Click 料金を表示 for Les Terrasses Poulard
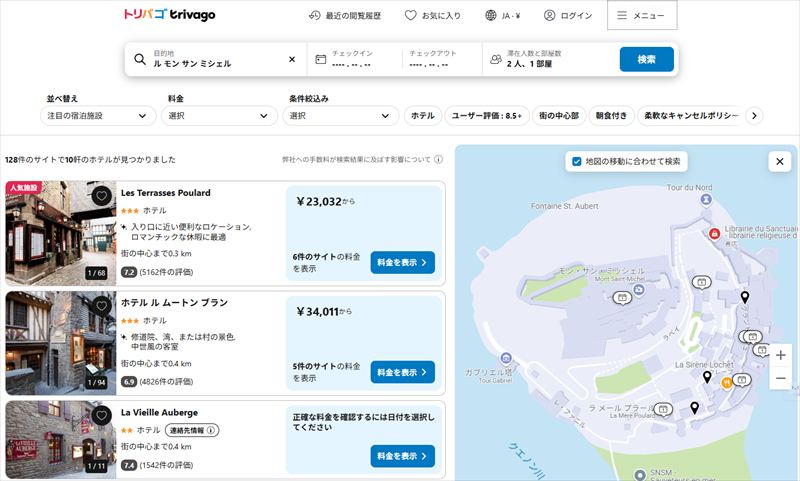This screenshot has width=800, height=481. click(x=403, y=262)
